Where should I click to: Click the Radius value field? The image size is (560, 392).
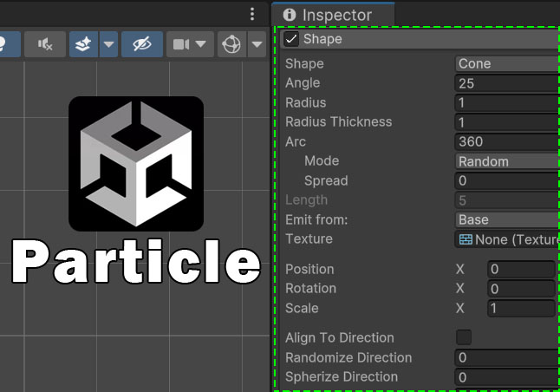pos(507,103)
